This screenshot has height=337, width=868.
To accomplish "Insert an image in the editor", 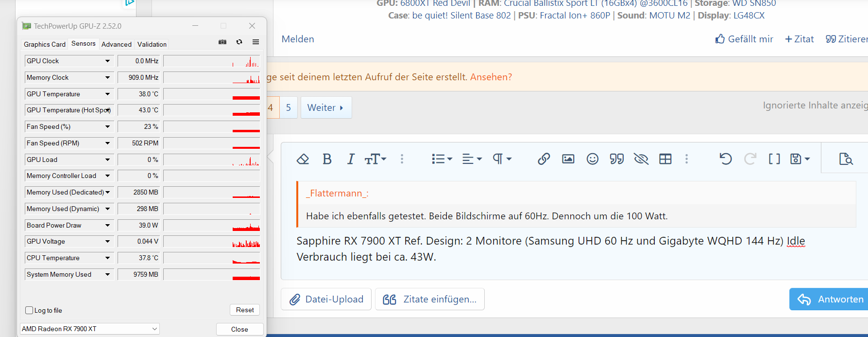I will [568, 159].
